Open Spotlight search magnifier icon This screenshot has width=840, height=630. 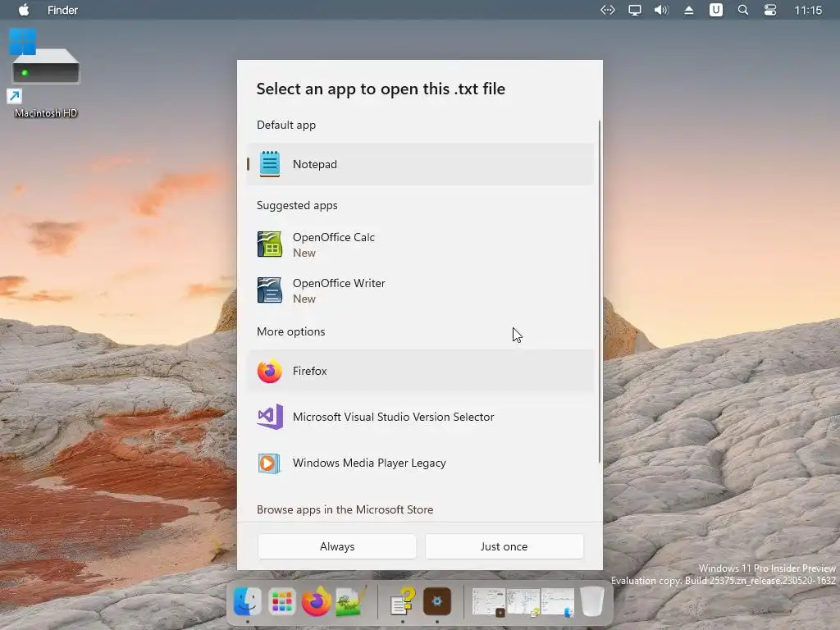point(743,10)
